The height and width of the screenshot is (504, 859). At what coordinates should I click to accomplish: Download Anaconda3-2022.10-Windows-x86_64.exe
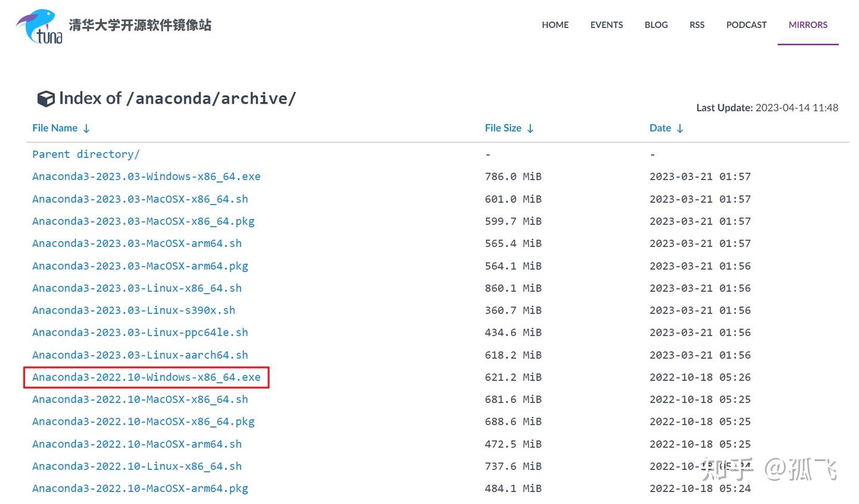coord(146,377)
